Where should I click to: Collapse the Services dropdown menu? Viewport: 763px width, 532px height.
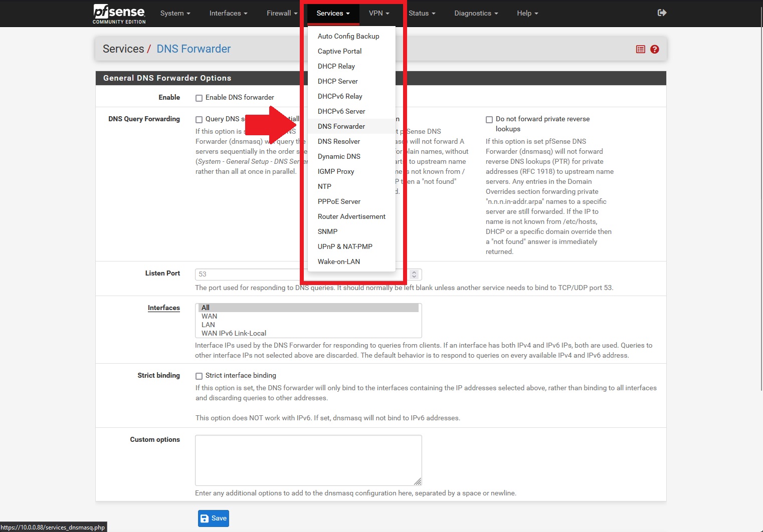point(333,13)
